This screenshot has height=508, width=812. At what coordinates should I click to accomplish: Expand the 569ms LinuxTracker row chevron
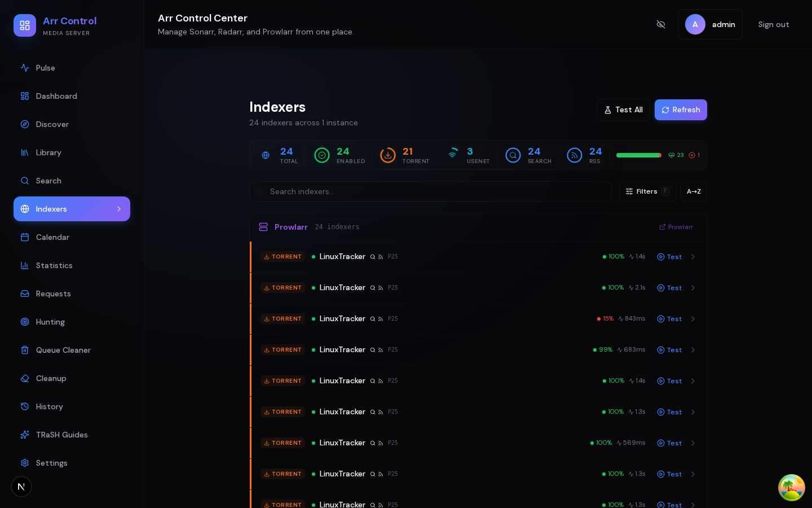click(x=693, y=443)
